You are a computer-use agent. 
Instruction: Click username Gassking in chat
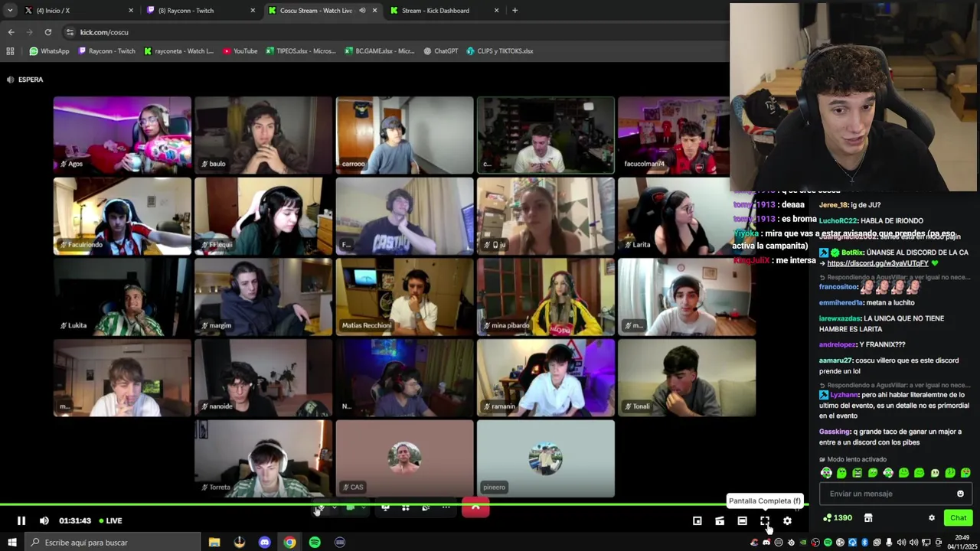tap(835, 432)
